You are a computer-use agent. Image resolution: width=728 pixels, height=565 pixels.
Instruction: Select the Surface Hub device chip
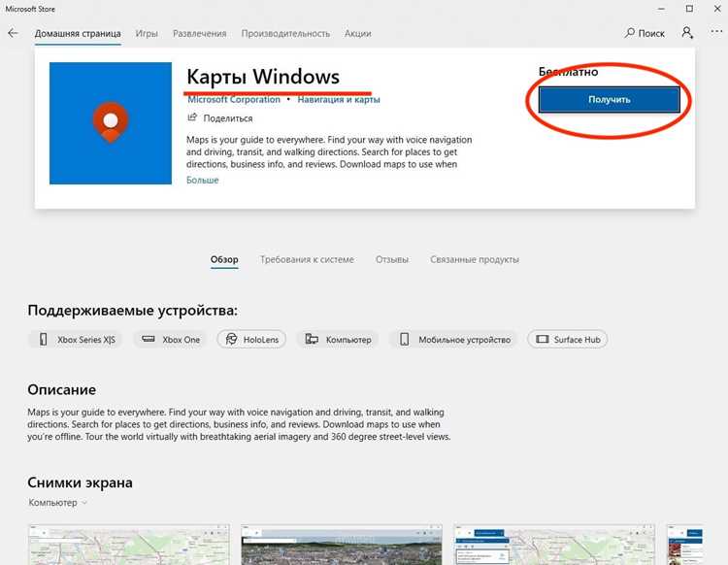(x=568, y=340)
